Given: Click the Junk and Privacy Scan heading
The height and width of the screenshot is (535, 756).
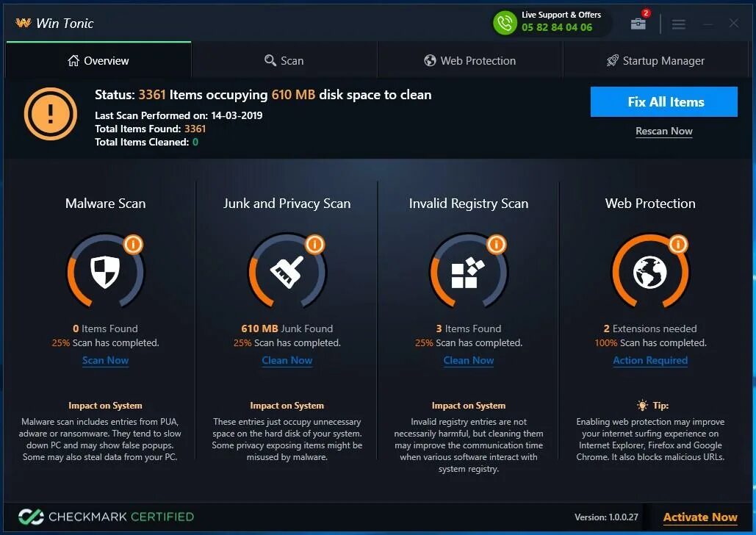Looking at the screenshot, I should point(287,204).
